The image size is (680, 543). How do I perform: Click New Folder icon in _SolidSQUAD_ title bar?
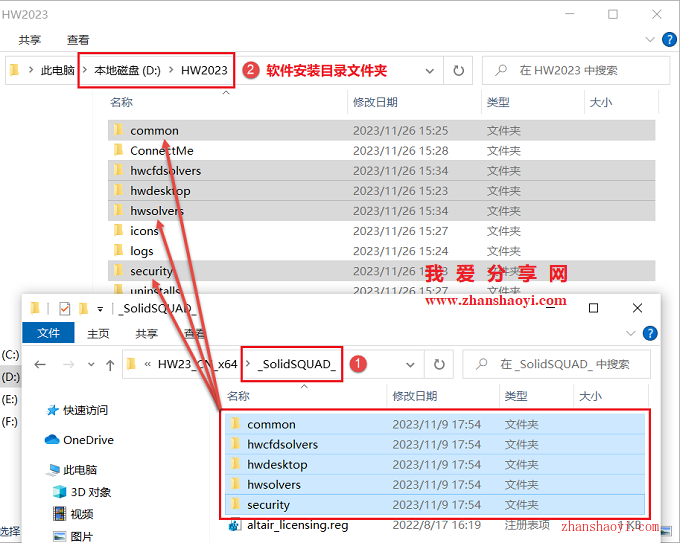click(x=84, y=308)
